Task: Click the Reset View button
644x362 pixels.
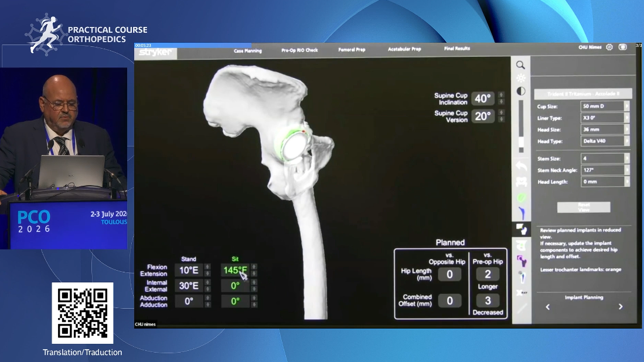Action: click(584, 207)
